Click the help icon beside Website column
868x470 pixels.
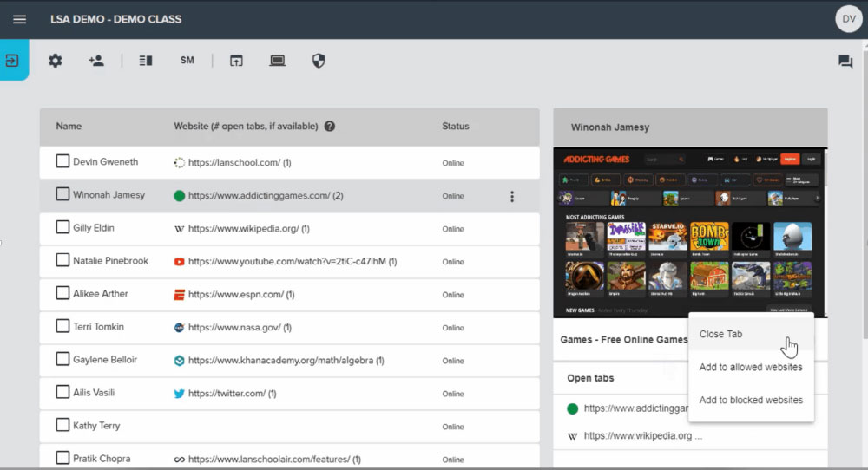pos(330,127)
